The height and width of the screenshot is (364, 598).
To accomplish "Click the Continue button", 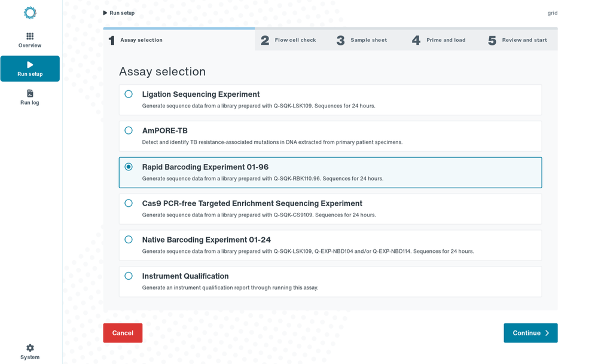I will [530, 333].
